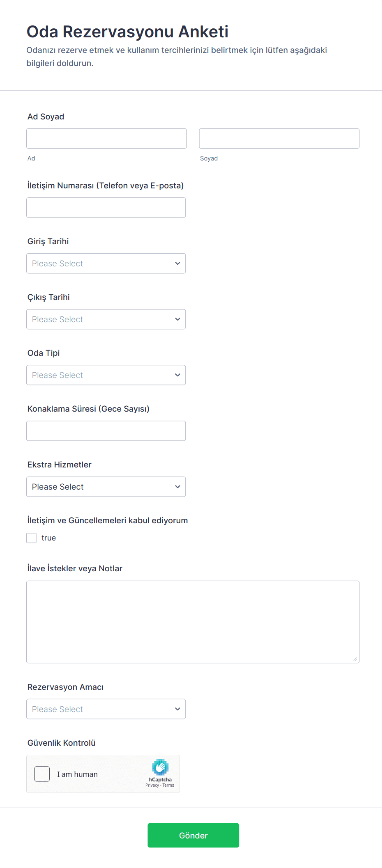Focus the Ad first name field
This screenshot has height=868, width=382.
(x=106, y=139)
